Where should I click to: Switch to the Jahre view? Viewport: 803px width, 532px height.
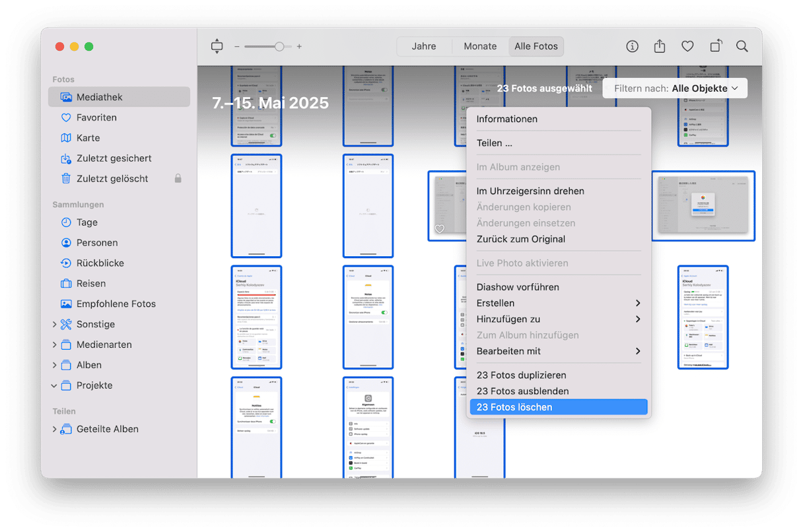click(x=423, y=46)
